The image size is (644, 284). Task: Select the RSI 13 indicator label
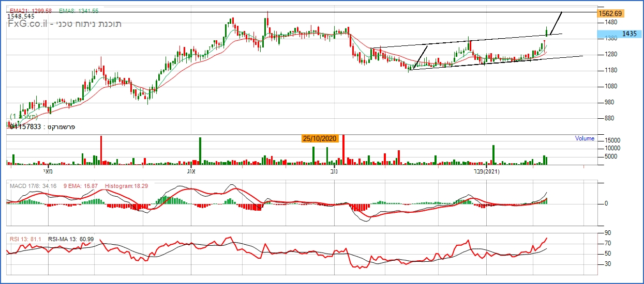26,239
